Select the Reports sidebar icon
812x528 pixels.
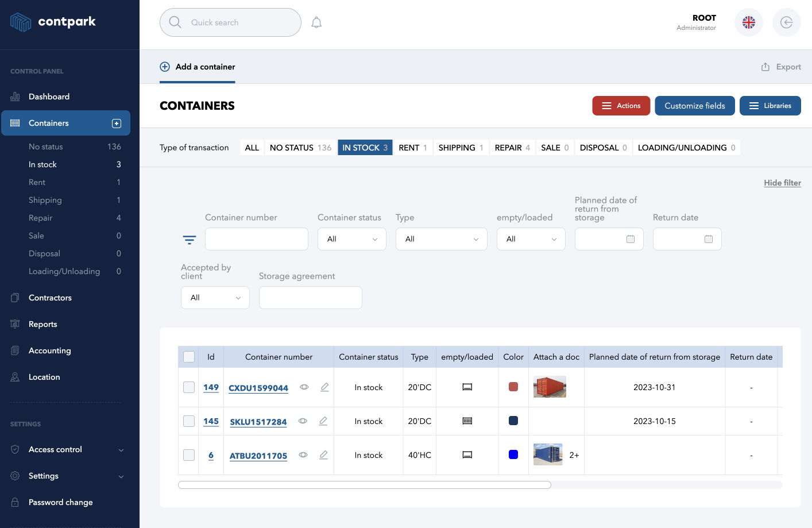[x=16, y=323]
